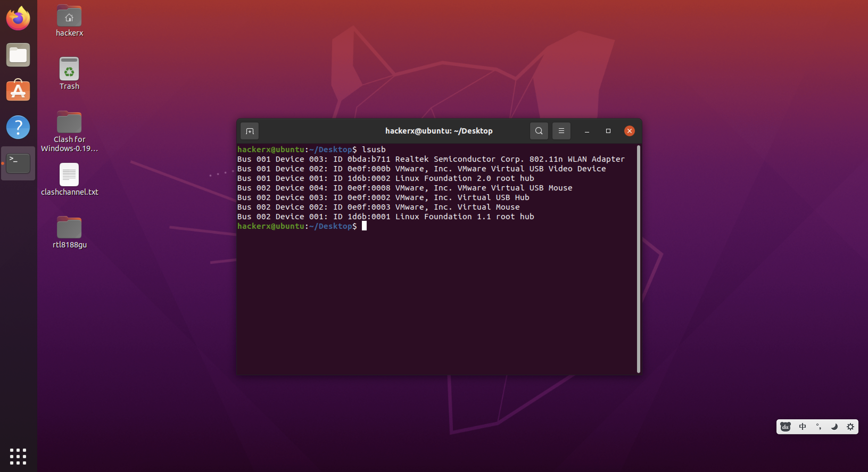Select the Terminal icon in the dock
868x472 pixels.
(x=18, y=163)
